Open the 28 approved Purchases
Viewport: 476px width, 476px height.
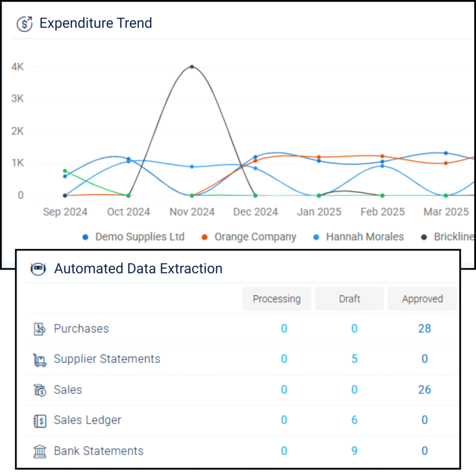[424, 329]
